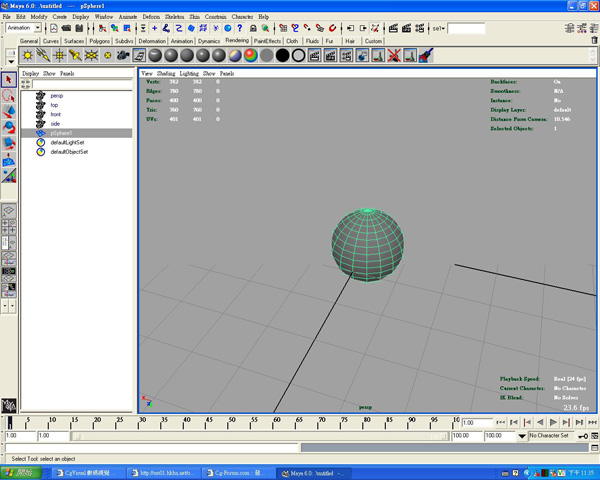Toggle Select by Object Type mode

click(x=114, y=28)
